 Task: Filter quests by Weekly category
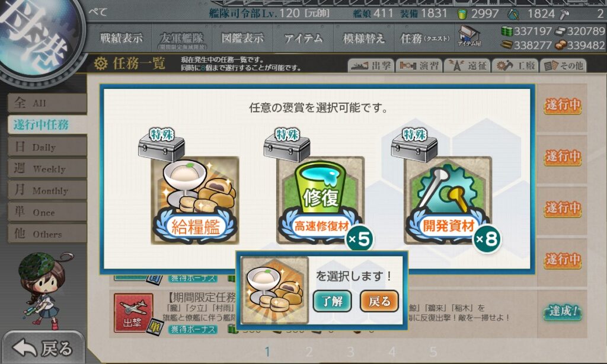tap(47, 168)
